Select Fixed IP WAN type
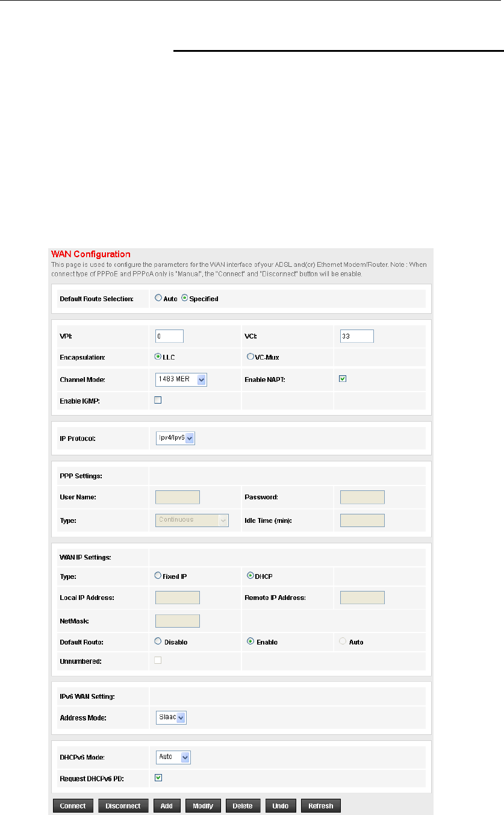The height and width of the screenshot is (815, 504). pos(158,575)
